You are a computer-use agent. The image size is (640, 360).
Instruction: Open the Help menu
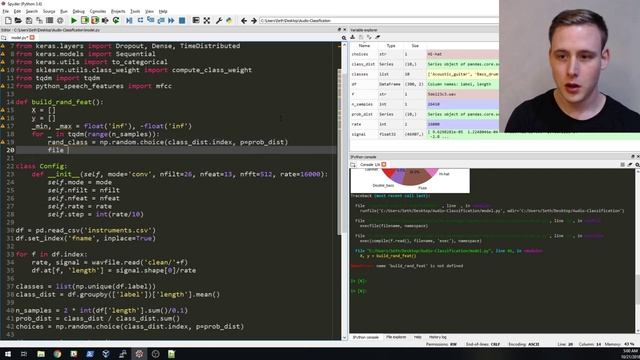click(x=163, y=11)
